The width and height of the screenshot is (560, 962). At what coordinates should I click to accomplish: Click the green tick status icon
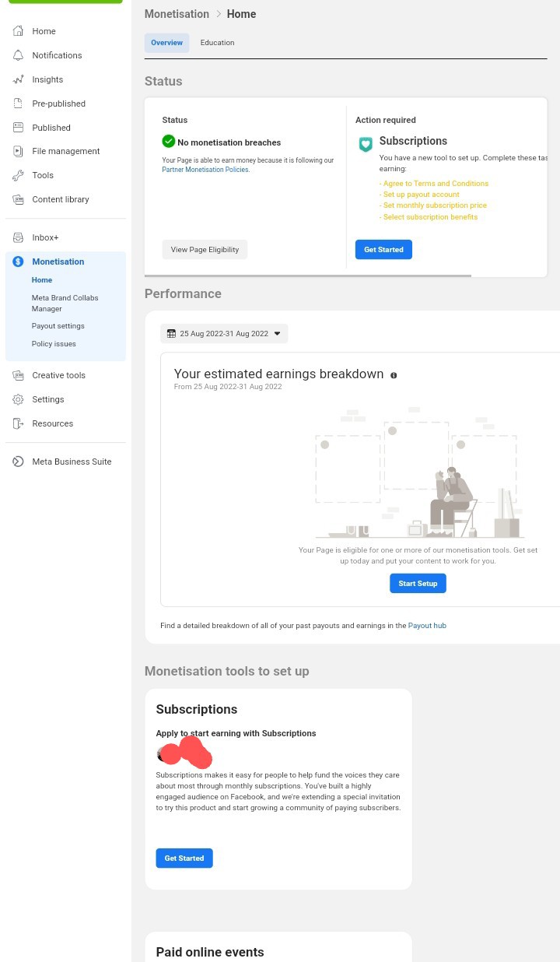coord(168,142)
